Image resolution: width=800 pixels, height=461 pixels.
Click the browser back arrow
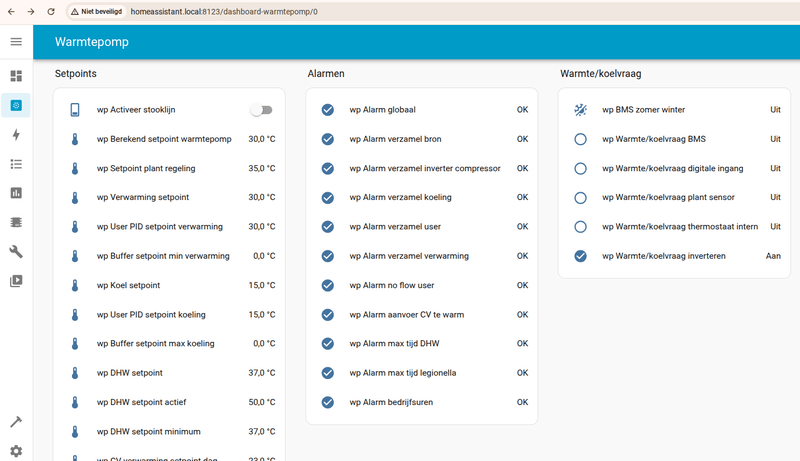tap(11, 11)
